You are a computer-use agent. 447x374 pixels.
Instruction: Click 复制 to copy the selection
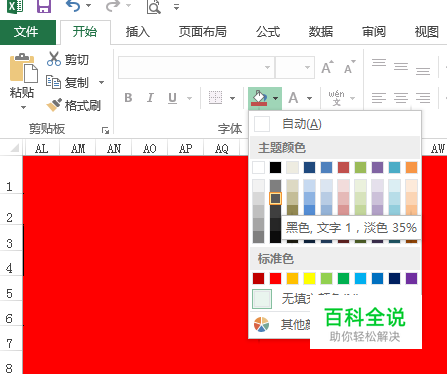point(68,82)
